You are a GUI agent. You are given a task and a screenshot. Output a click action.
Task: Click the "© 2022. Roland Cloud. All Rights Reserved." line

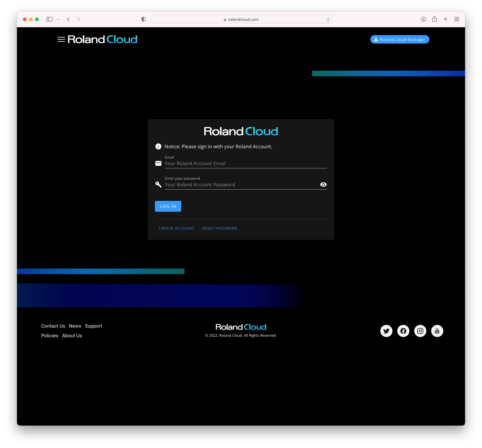[241, 335]
